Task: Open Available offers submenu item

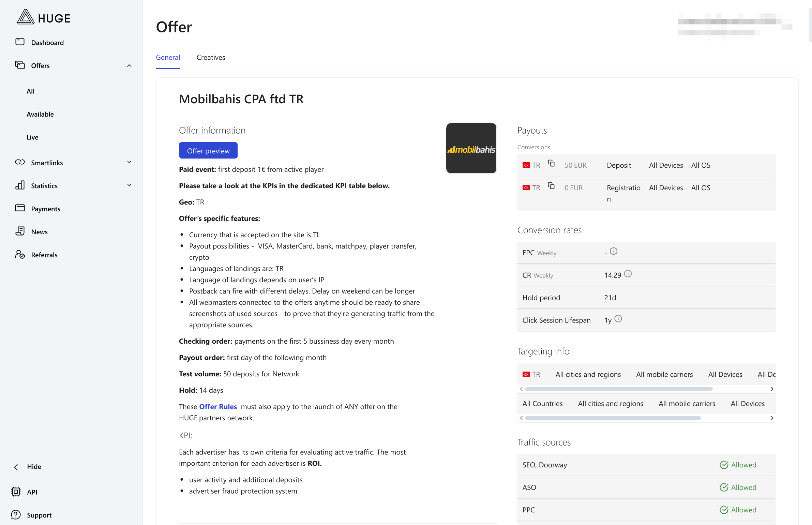Action: pos(40,114)
